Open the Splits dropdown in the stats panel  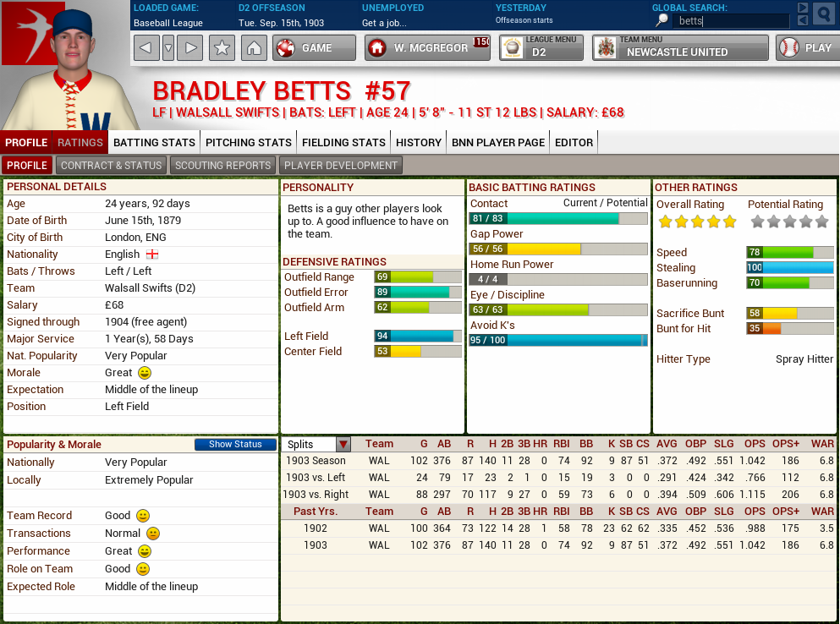(344, 443)
